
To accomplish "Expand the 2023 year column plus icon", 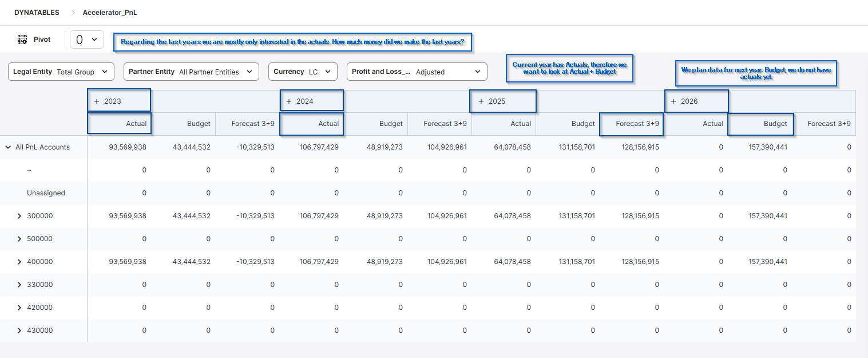I will (x=97, y=101).
